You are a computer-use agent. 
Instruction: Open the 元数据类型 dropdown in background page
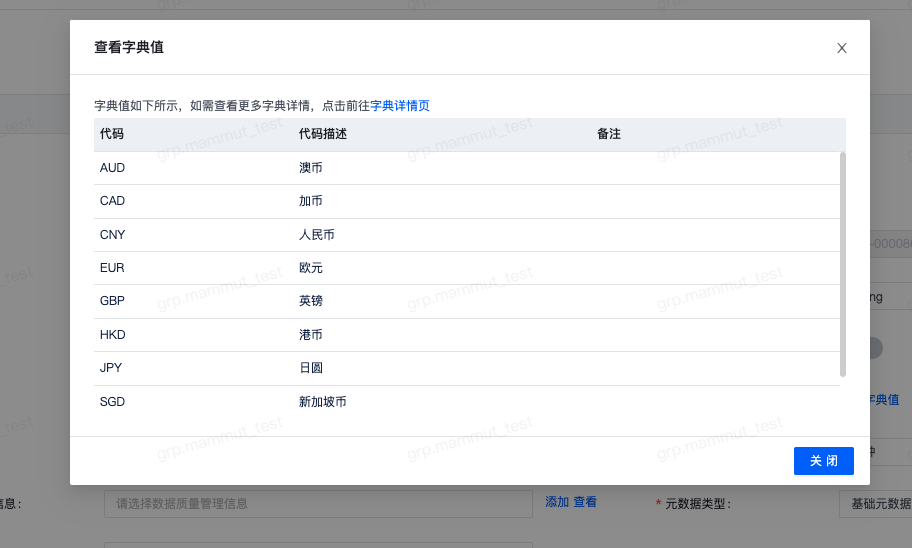(x=875, y=504)
